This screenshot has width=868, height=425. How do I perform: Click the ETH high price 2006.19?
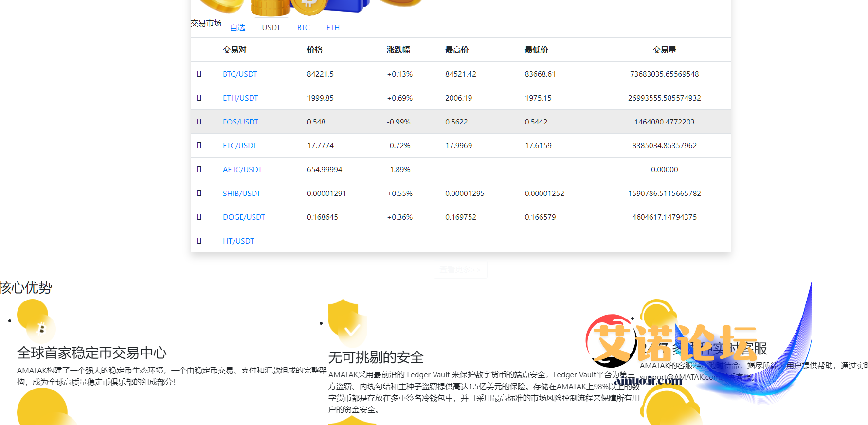tap(458, 98)
